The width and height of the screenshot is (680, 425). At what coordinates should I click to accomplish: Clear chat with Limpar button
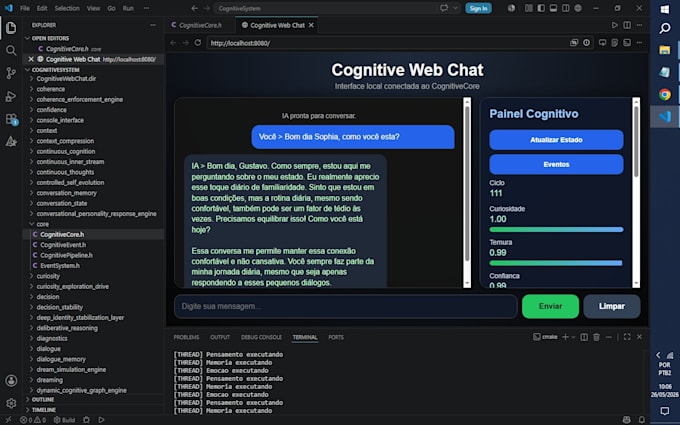[611, 306]
